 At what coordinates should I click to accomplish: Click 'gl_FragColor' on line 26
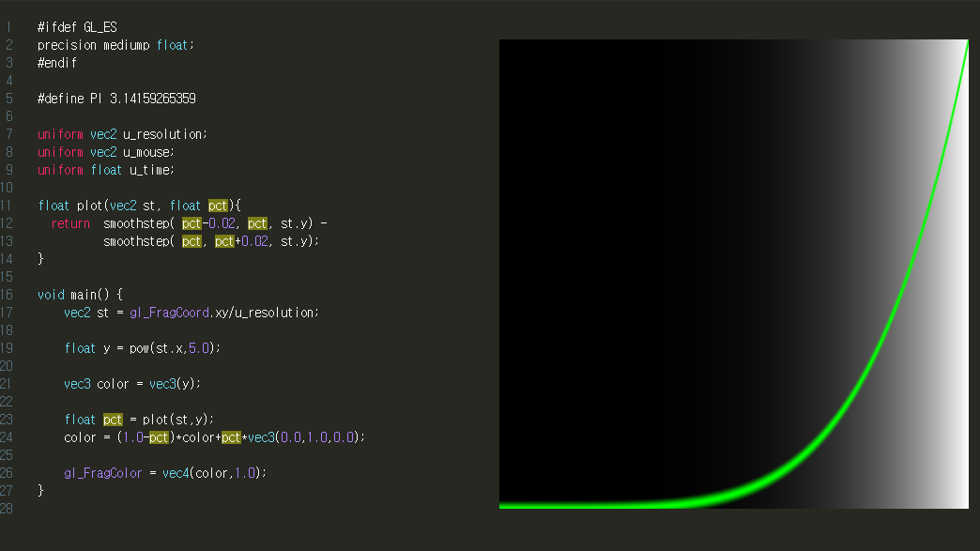click(103, 473)
